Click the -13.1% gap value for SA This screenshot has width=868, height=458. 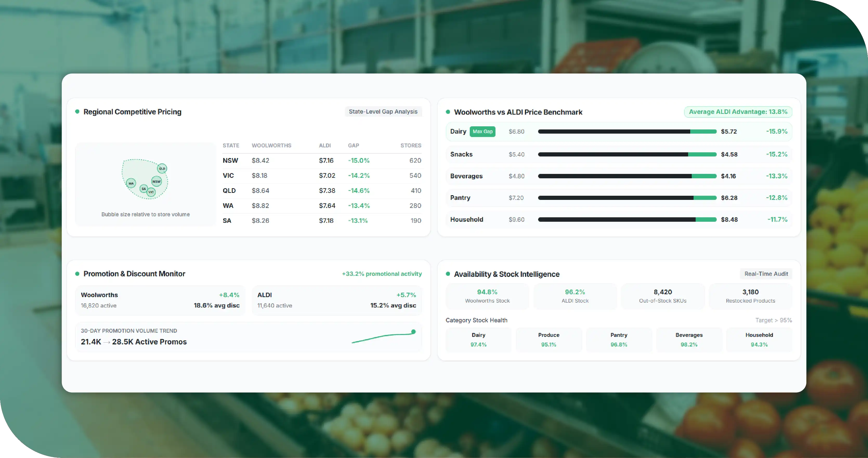pos(358,221)
